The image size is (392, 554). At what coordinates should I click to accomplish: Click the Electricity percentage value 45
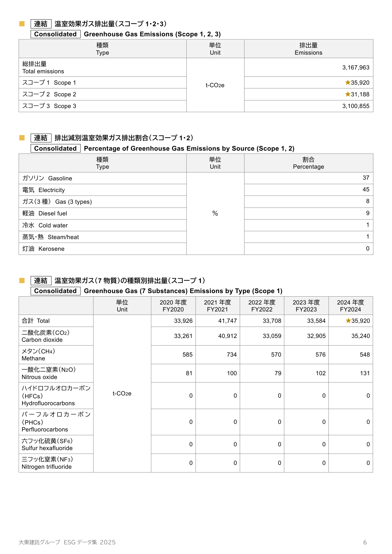coord(366,190)
